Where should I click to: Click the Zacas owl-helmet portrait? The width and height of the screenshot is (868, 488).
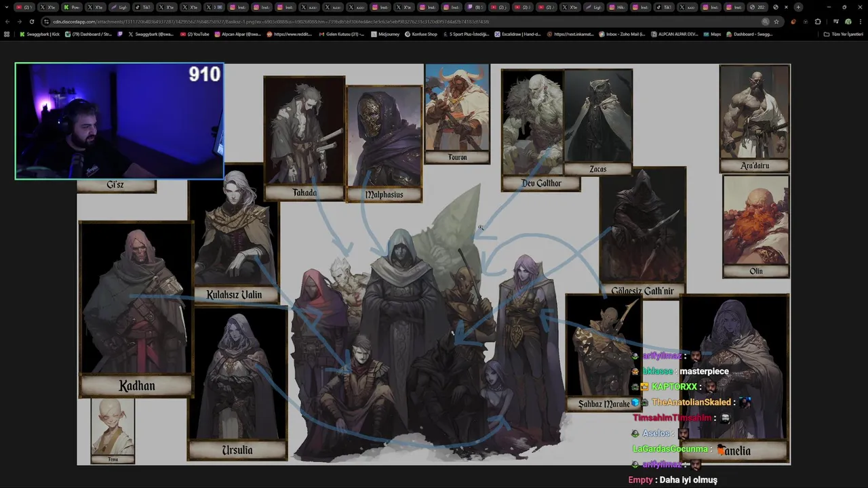[598, 122]
